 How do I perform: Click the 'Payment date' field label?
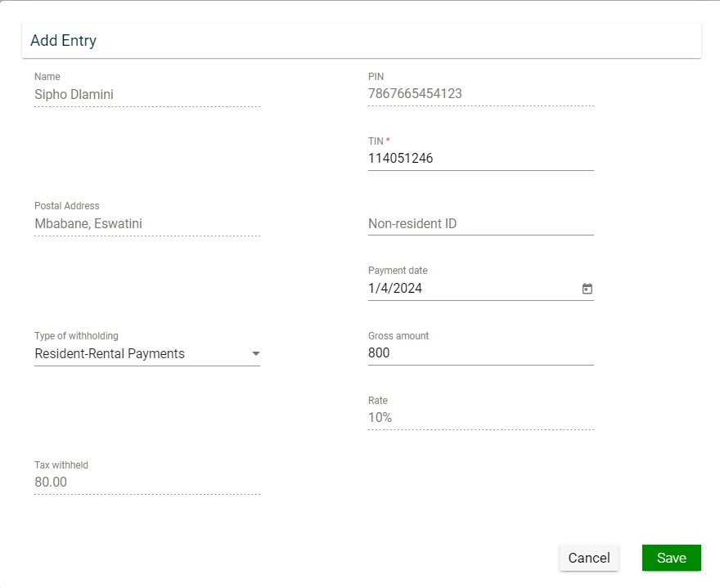point(398,271)
